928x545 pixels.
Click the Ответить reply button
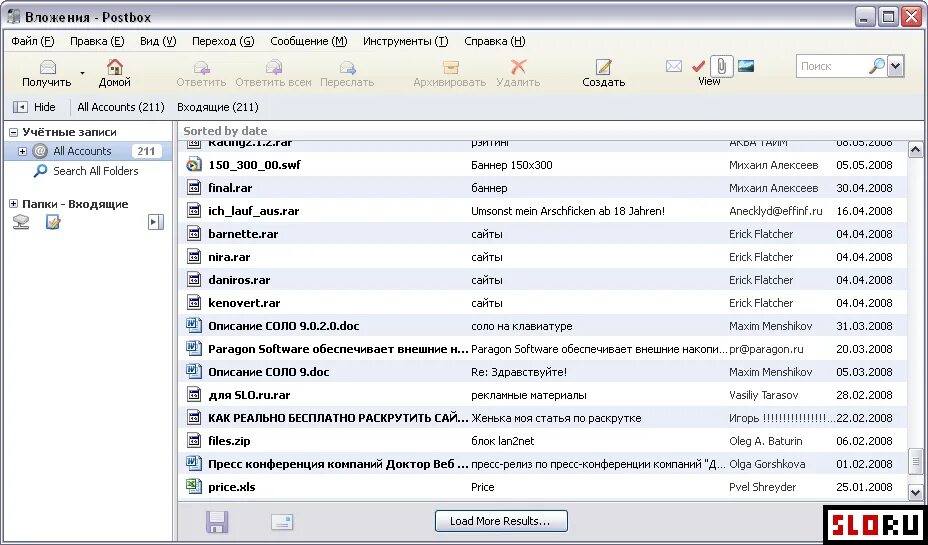201,73
